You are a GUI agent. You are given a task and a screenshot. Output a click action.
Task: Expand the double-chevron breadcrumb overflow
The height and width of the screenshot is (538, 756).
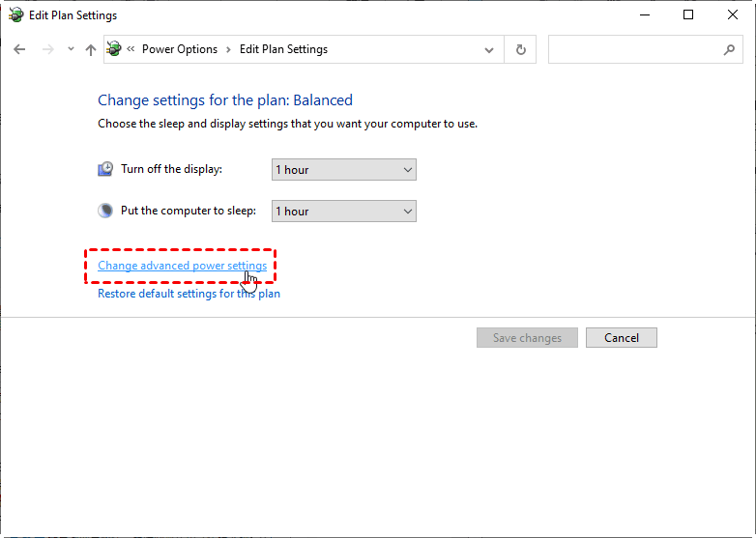[x=131, y=49]
